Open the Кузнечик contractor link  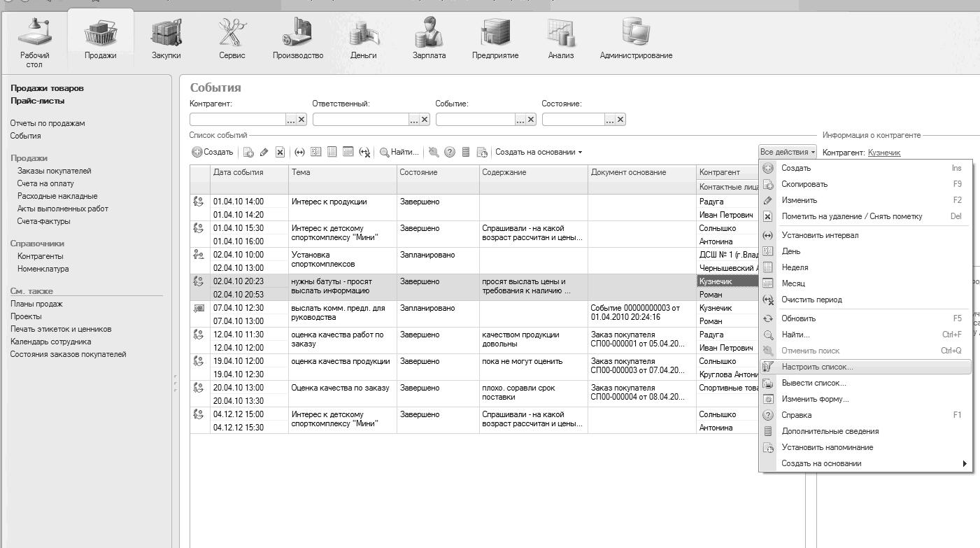[x=884, y=153]
